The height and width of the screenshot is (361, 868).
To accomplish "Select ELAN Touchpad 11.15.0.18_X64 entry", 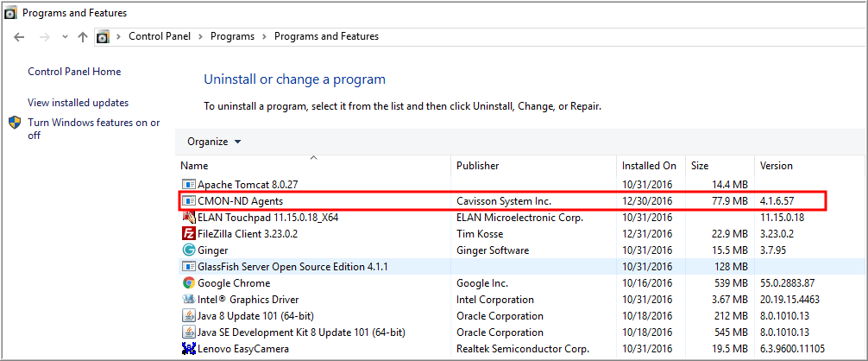I will (268, 217).
